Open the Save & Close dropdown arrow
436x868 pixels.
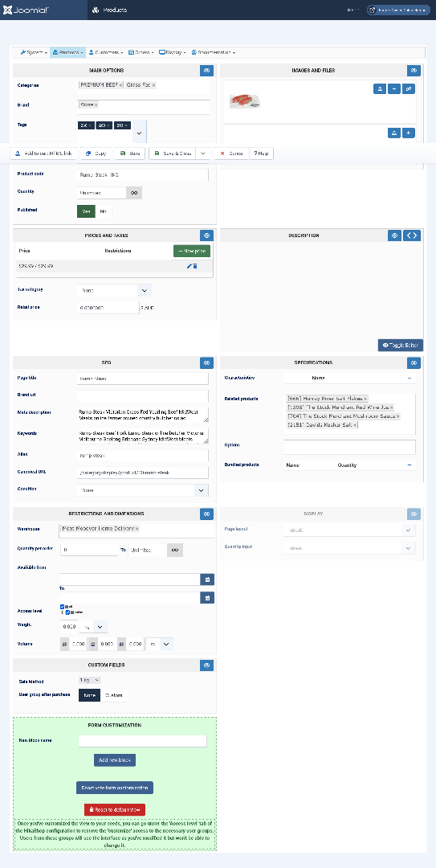(x=204, y=154)
